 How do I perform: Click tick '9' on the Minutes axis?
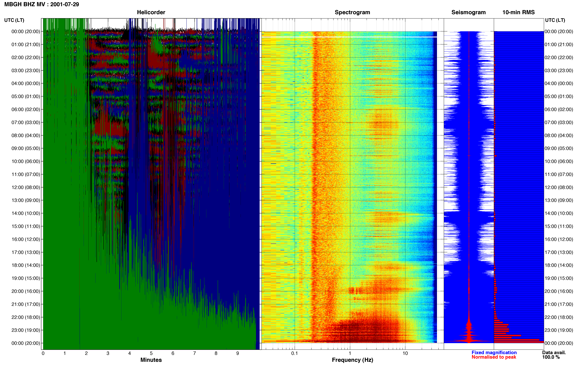click(238, 353)
